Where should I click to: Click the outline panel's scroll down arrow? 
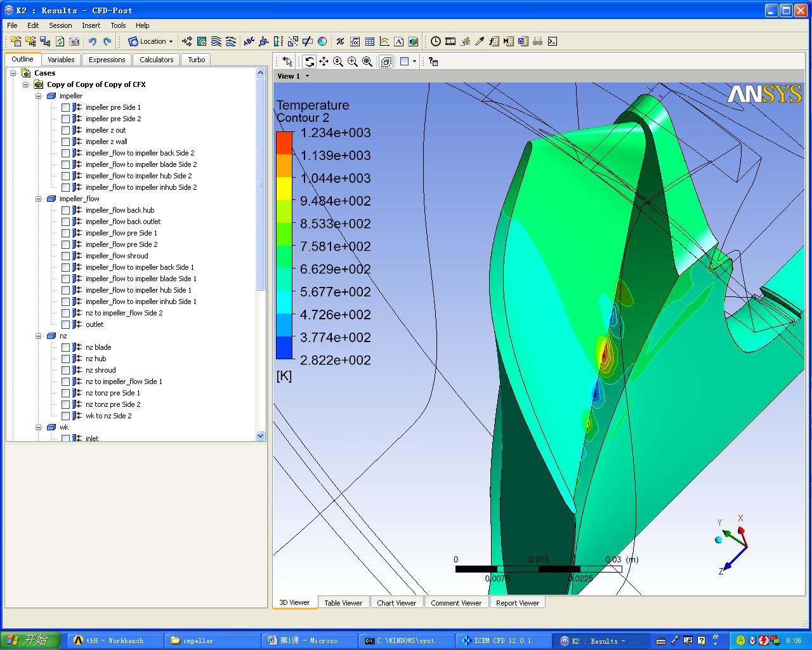pos(260,435)
